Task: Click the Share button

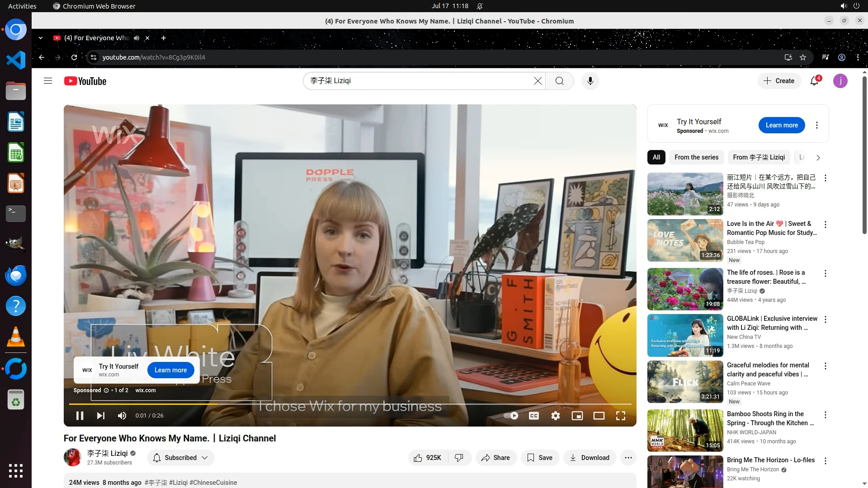Action: 495,458
